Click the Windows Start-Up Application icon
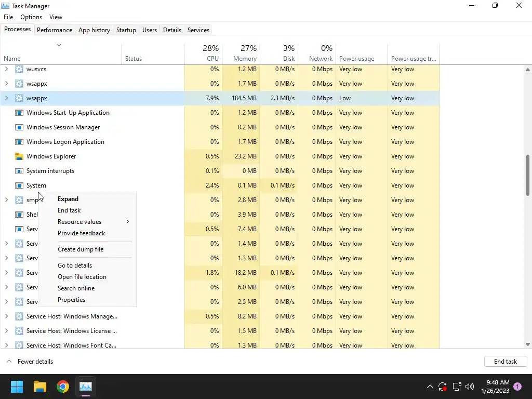532x399 pixels. pyautogui.click(x=19, y=113)
